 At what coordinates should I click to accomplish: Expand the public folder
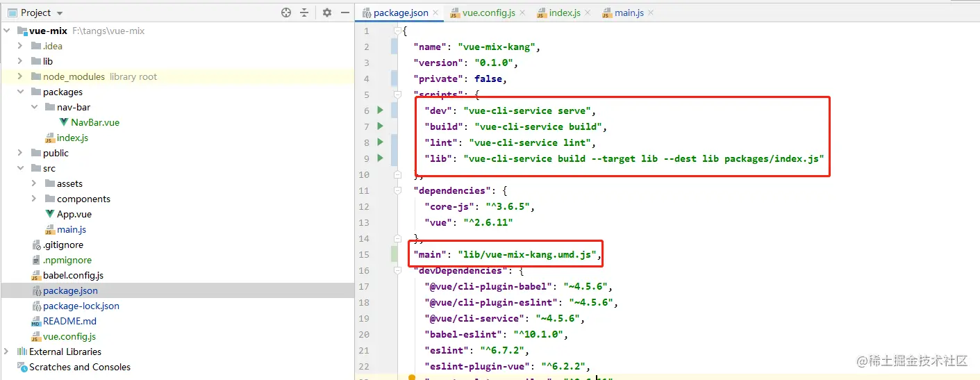21,153
